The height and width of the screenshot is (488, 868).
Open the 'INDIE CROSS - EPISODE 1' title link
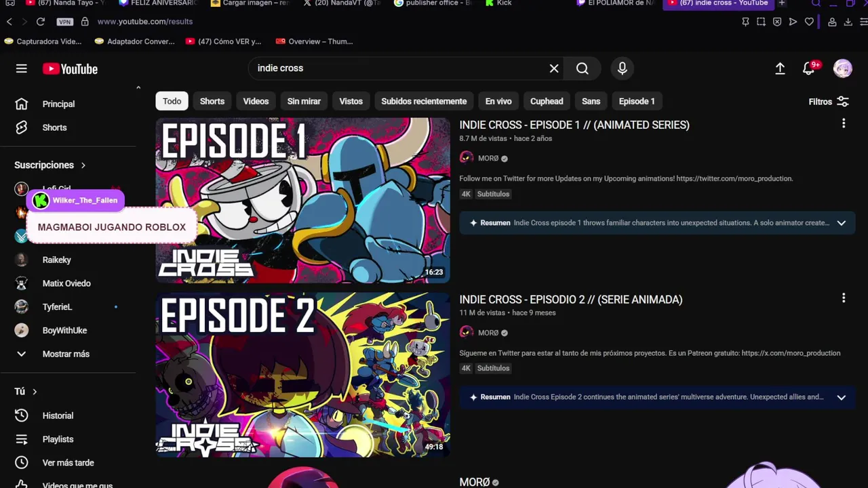pos(574,125)
